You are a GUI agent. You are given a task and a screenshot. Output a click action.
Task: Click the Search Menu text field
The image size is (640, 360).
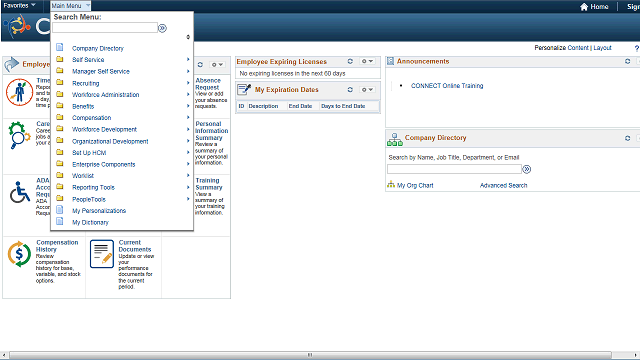(x=105, y=28)
